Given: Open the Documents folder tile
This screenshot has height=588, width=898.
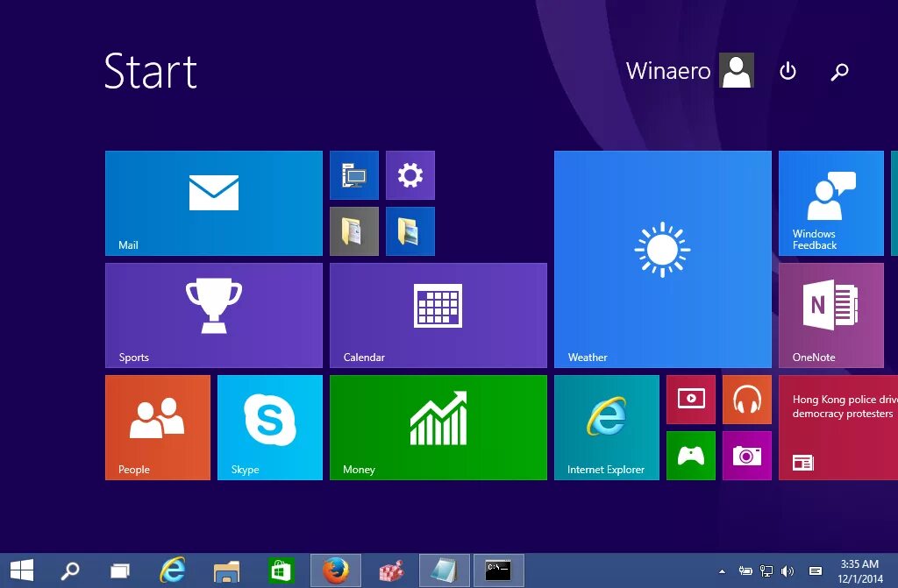Looking at the screenshot, I should coord(354,231).
